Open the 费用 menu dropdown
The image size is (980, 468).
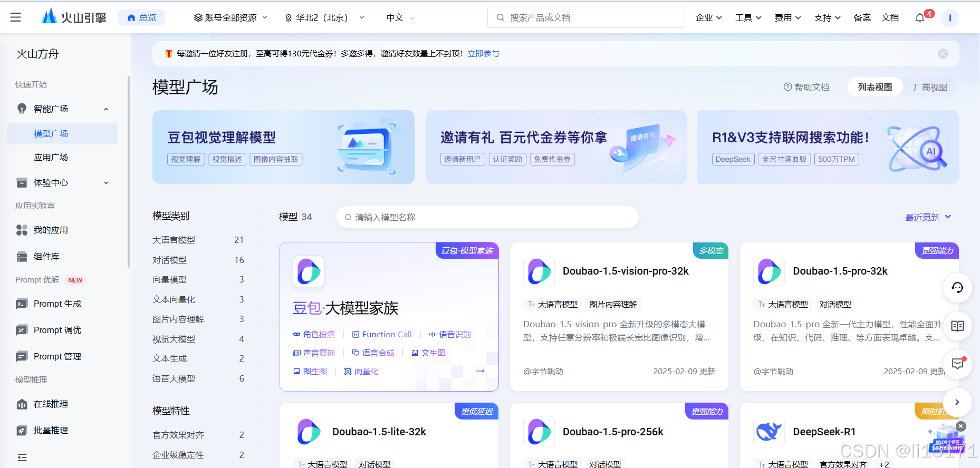787,17
